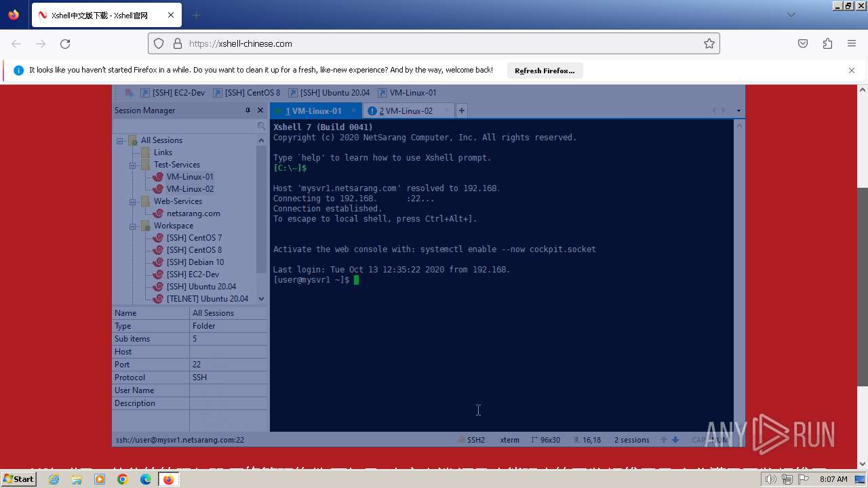Close the Xshell website browser tab
The image size is (868, 488).
pos(171,15)
